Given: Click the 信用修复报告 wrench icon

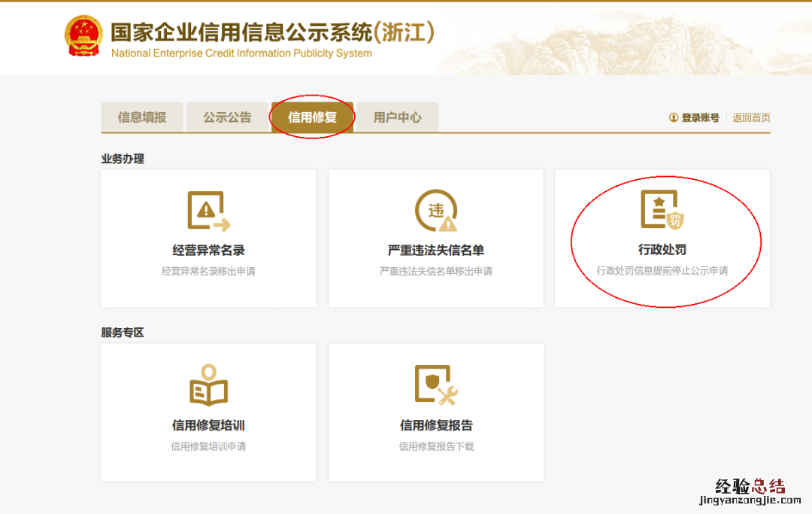Looking at the screenshot, I should tap(436, 385).
